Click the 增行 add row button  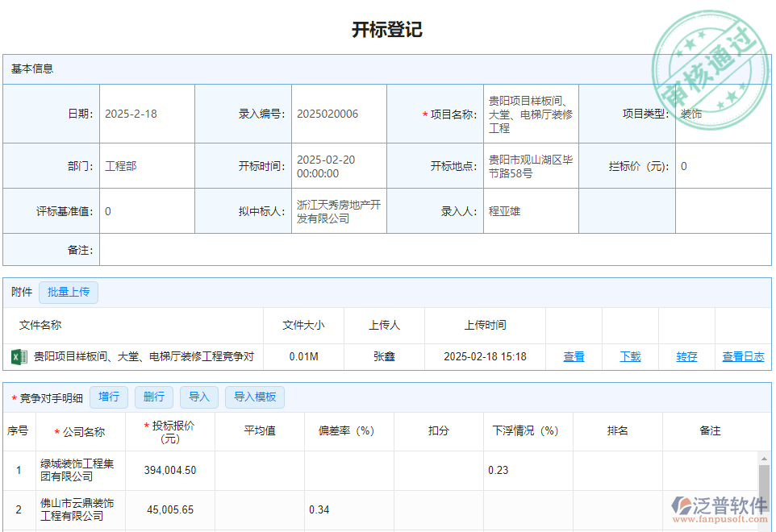coord(109,397)
